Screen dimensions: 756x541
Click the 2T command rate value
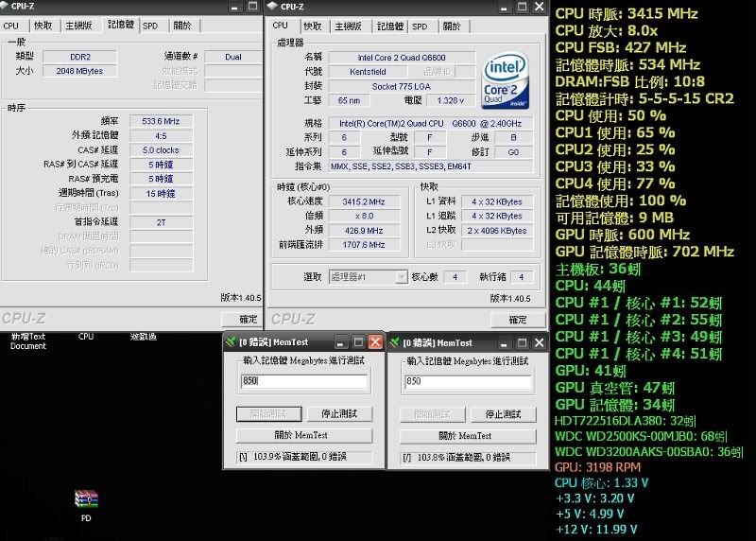[x=161, y=222]
